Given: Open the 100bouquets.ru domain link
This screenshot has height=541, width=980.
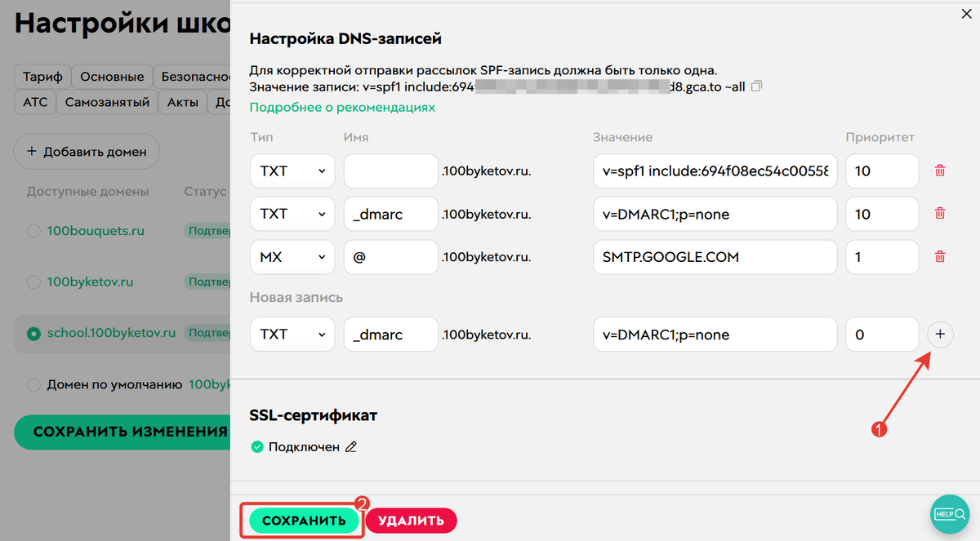Looking at the screenshot, I should click(96, 232).
